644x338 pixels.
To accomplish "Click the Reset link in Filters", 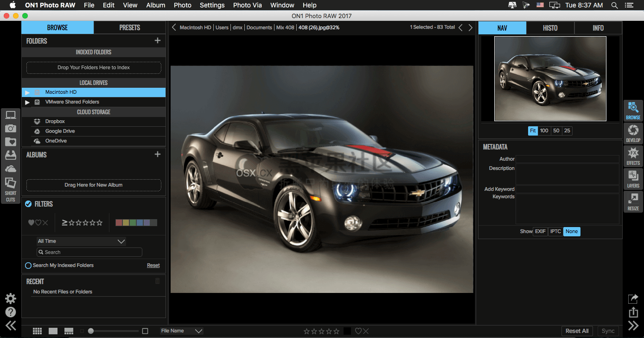I will pyautogui.click(x=153, y=266).
